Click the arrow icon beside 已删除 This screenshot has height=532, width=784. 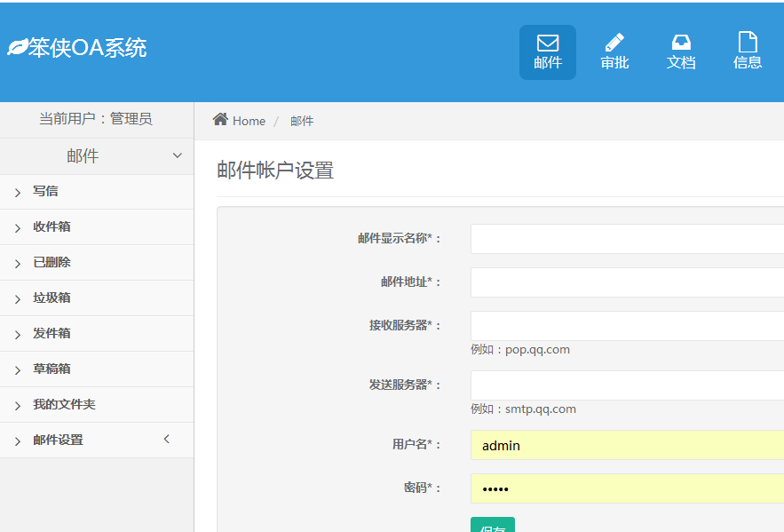[x=18, y=264]
